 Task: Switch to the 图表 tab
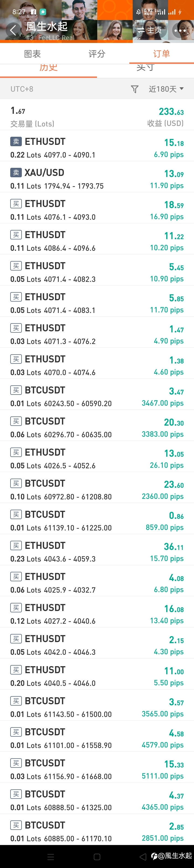32,54
